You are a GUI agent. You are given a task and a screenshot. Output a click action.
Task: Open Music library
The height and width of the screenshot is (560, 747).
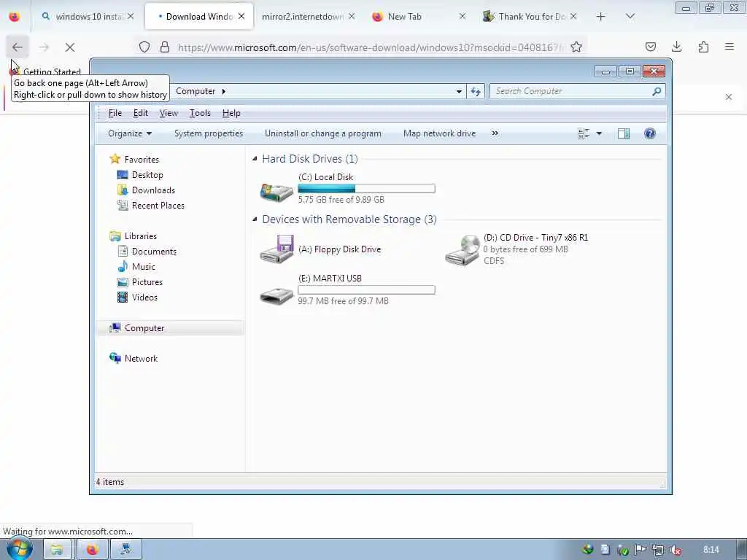[x=144, y=267]
